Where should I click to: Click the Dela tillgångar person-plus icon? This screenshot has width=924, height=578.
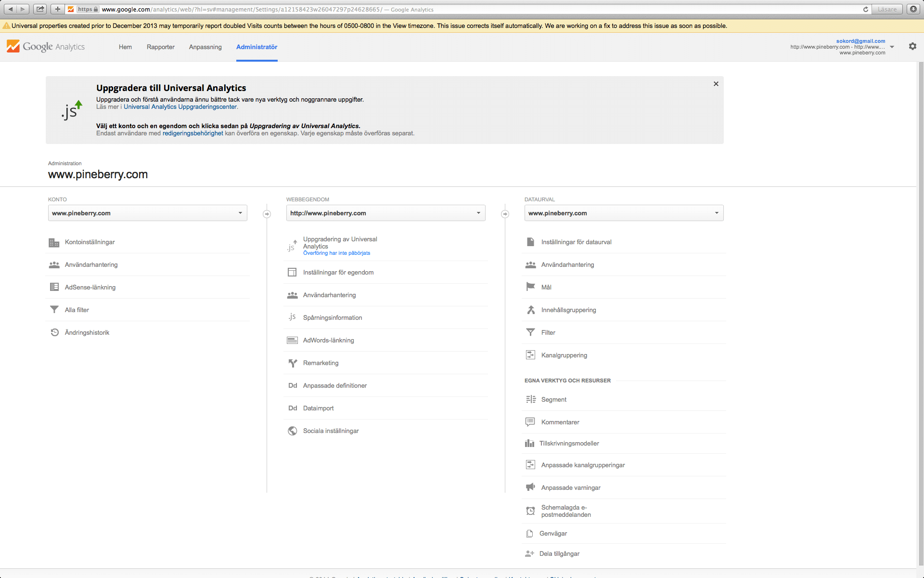tap(529, 553)
